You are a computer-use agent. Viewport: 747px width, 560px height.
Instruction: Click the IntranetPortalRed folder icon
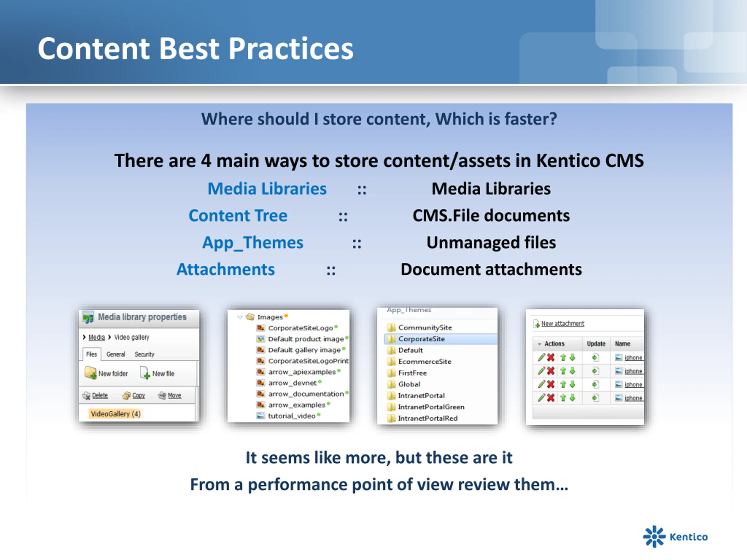click(x=391, y=418)
